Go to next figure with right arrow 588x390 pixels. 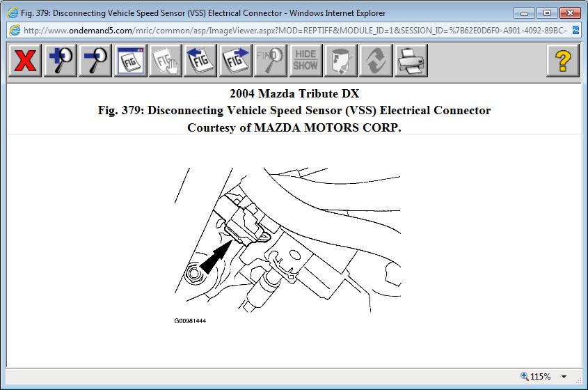[x=235, y=60]
